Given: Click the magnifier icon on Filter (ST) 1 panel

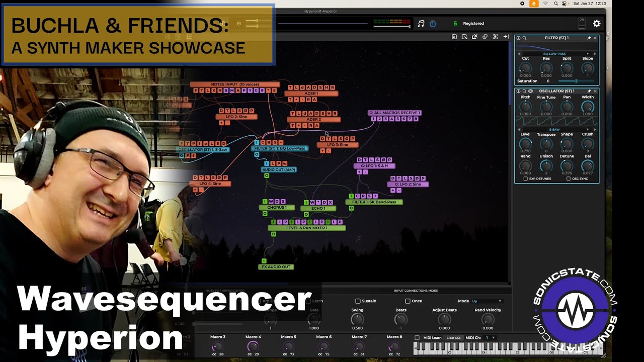Looking at the screenshot, I should tap(524, 38).
